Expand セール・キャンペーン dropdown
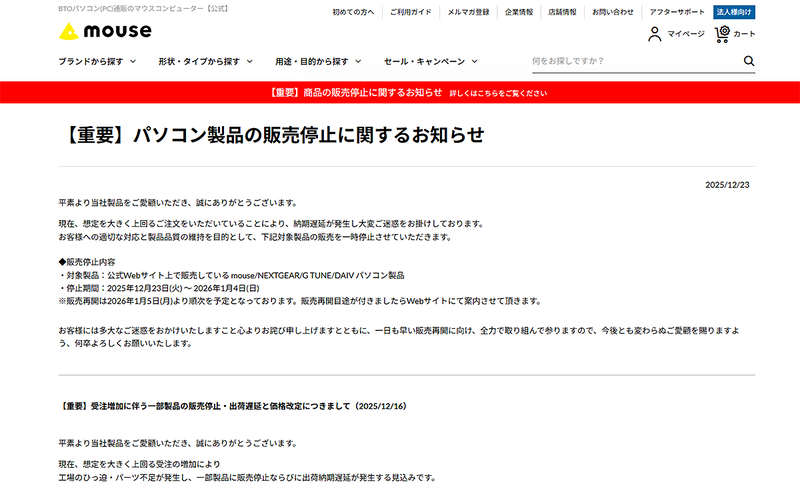The width and height of the screenshot is (800, 491). click(x=431, y=61)
